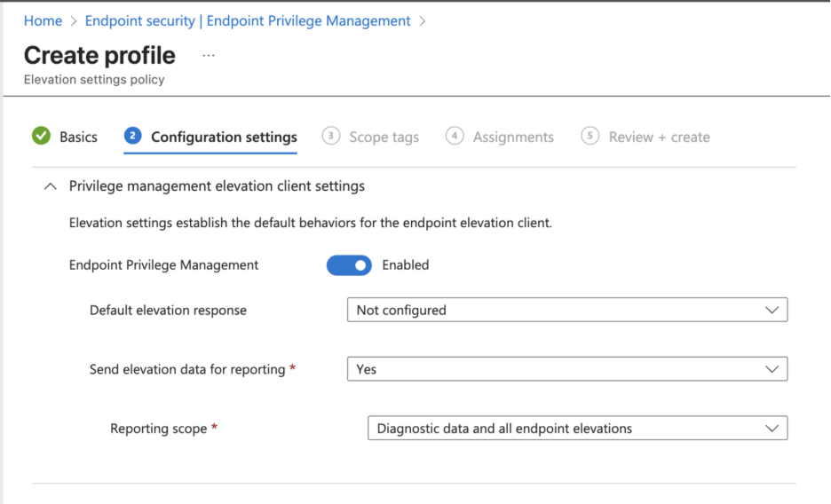Viewport: 831px width, 504px height.
Task: Click the green checkmark icon next to Basics
Action: tap(41, 136)
